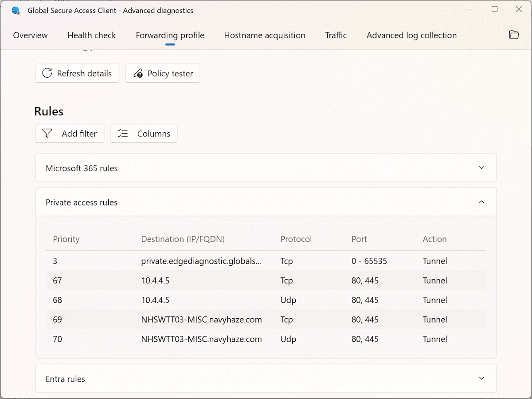This screenshot has height=399, width=532.
Task: Expand the Microsoft 365 rules chevron
Action: 481,168
